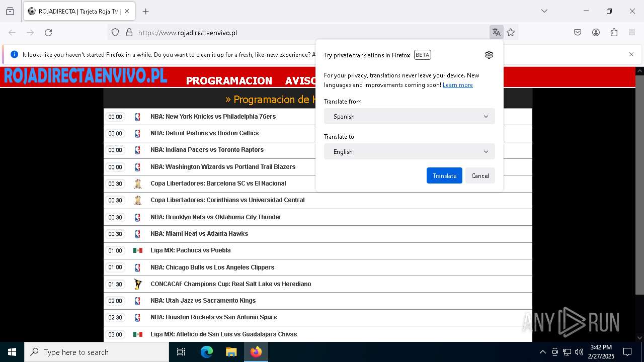Open NBA: Houston Rockets vs San Antonio Spurs
Image resolution: width=644 pixels, height=362 pixels.
(x=213, y=317)
